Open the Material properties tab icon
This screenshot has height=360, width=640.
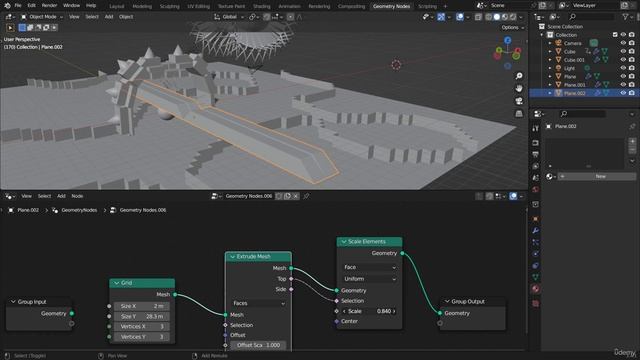[x=536, y=289]
